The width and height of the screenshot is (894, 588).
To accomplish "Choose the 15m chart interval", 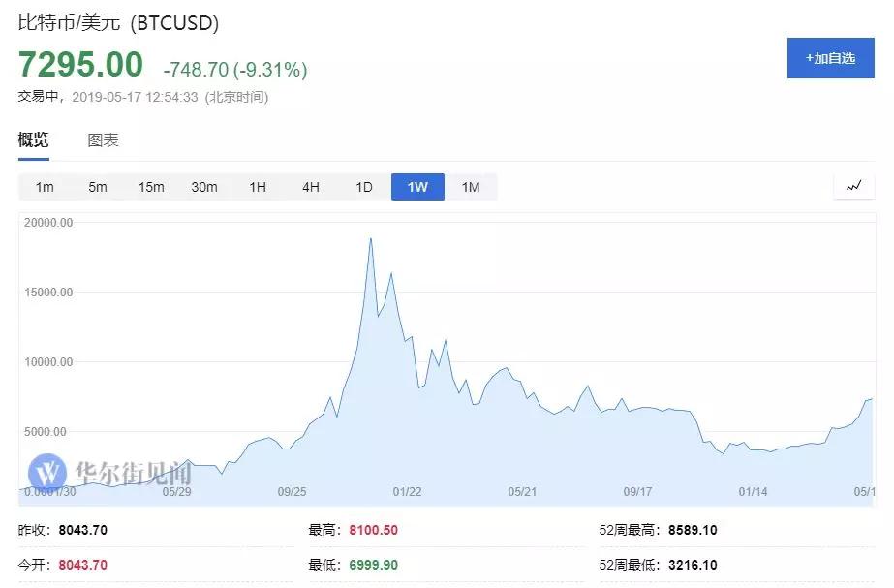I will [x=151, y=187].
